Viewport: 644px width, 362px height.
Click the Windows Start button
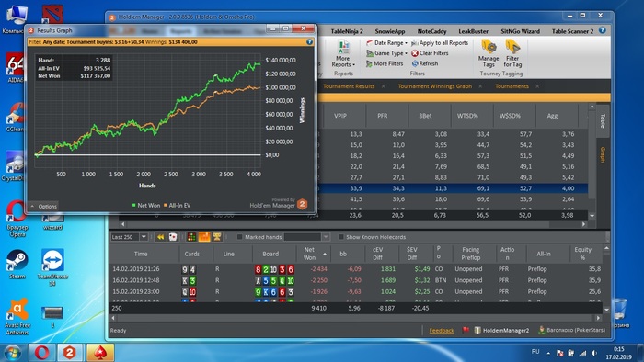pos(12,353)
